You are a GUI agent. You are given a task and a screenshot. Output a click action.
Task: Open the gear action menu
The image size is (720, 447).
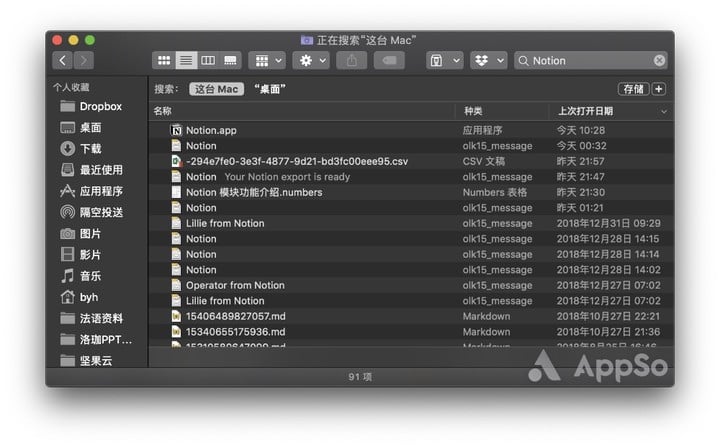pos(311,60)
